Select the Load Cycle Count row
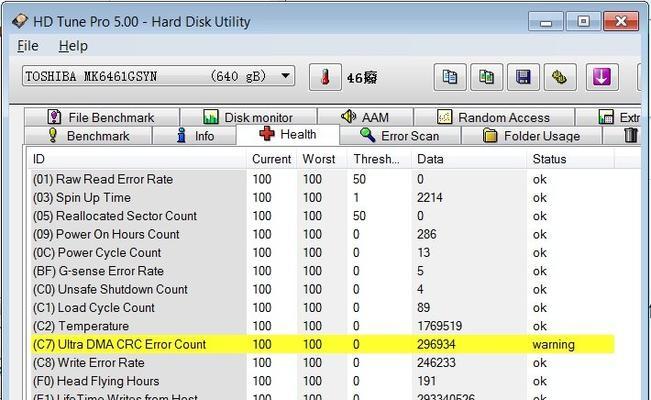This screenshot has height=400, width=651. [323, 307]
